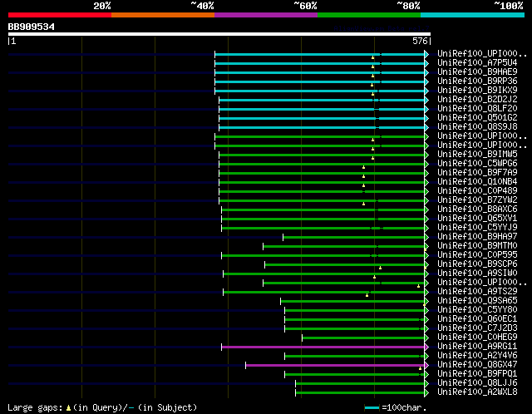Viewport: 532px width, 414px height.
Task: Select the UniRef100_B9IMW5 label
Action: pyautogui.click(x=477, y=155)
